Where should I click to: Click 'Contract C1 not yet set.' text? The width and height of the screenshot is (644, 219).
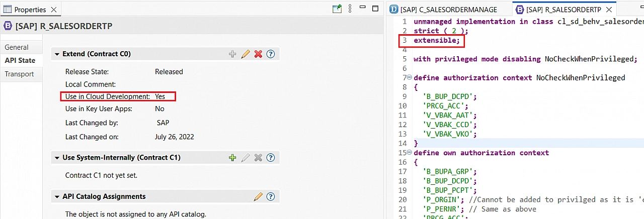click(x=101, y=175)
